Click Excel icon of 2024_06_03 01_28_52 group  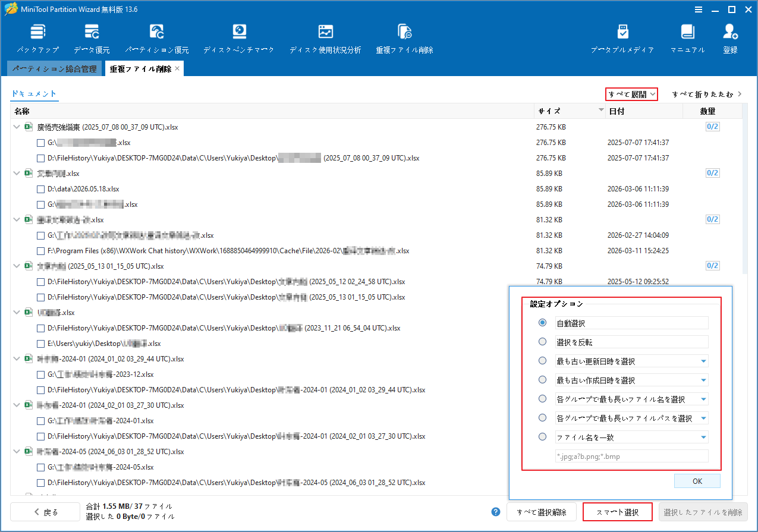coord(28,452)
